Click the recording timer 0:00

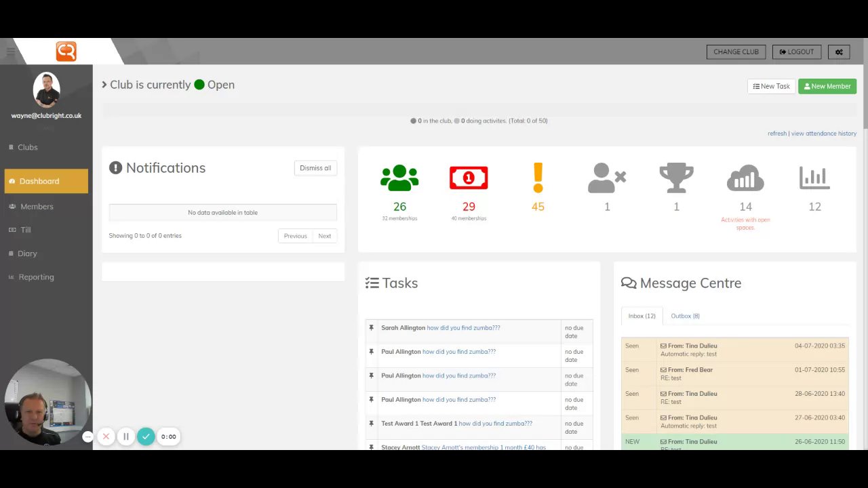click(x=169, y=436)
